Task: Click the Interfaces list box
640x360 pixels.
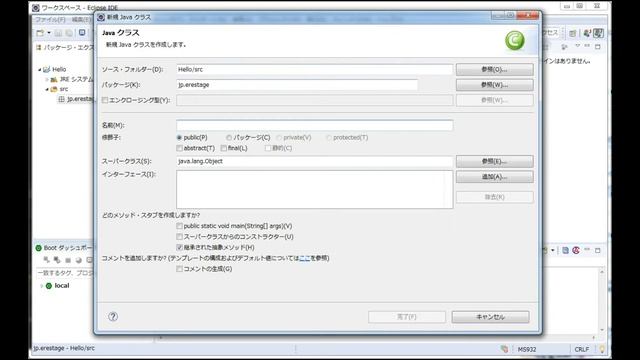Action: [315, 189]
